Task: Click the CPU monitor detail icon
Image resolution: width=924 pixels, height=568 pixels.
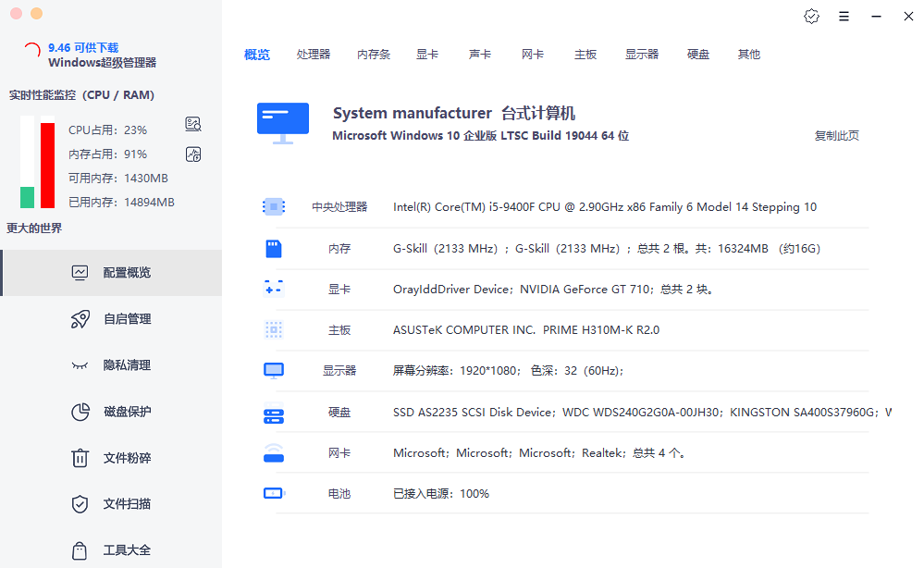Action: (x=193, y=124)
